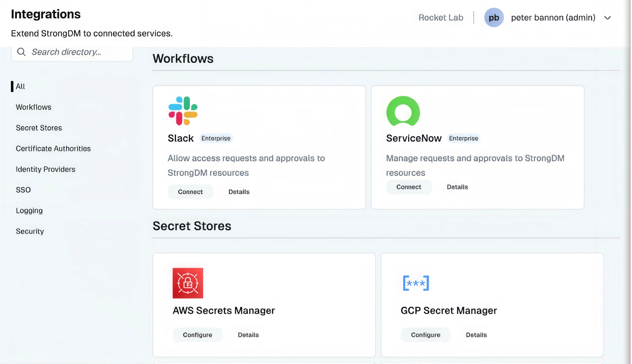This screenshot has height=364, width=632.
Task: Click the Slack logo icon
Action: click(x=183, y=111)
